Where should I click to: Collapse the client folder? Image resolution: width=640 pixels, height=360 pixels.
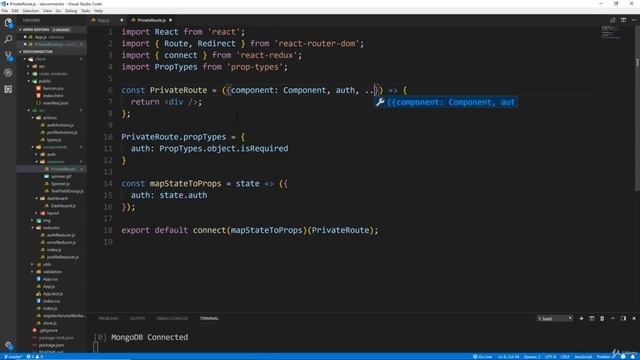(51, 59)
